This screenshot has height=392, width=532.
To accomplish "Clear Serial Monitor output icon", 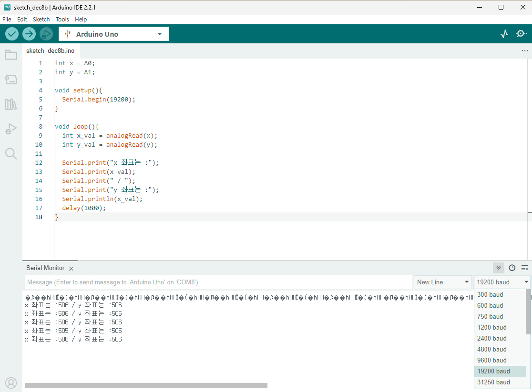I will [x=524, y=268].
